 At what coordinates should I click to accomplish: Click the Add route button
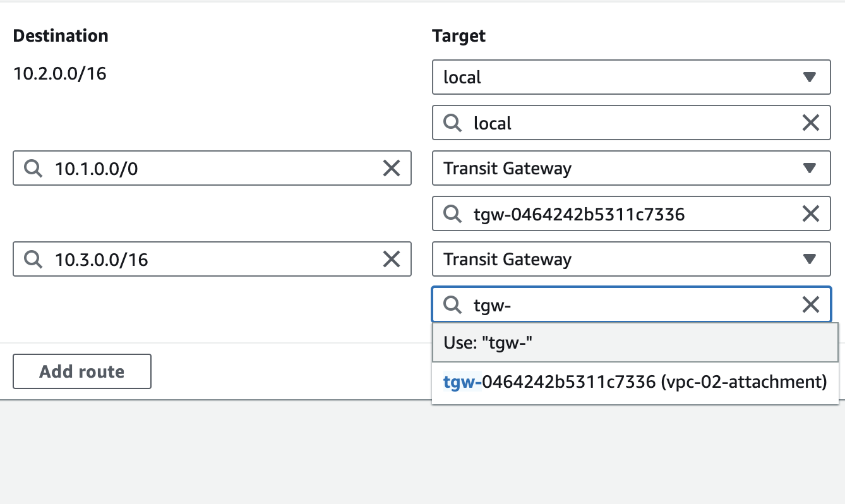(82, 371)
